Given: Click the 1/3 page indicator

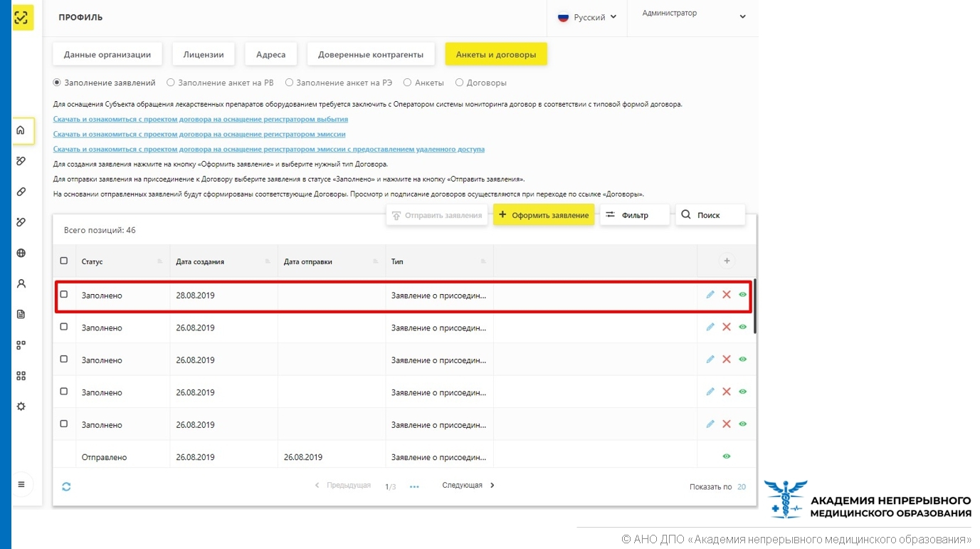Looking at the screenshot, I should tap(390, 487).
